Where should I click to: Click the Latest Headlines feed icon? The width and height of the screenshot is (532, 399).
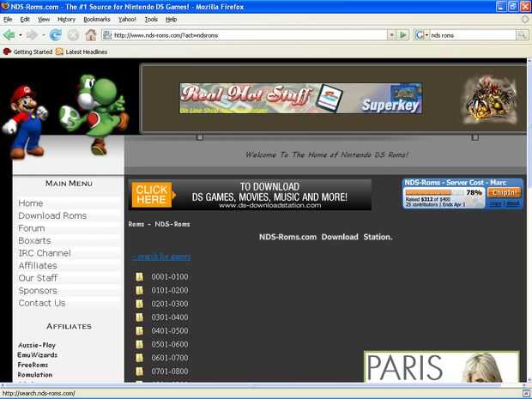pyautogui.click(x=59, y=51)
